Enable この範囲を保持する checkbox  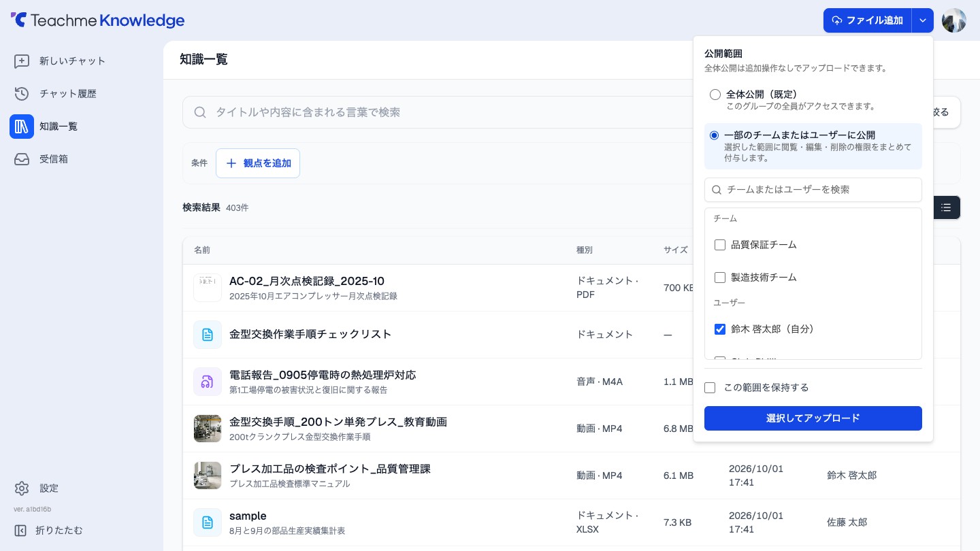tap(710, 388)
